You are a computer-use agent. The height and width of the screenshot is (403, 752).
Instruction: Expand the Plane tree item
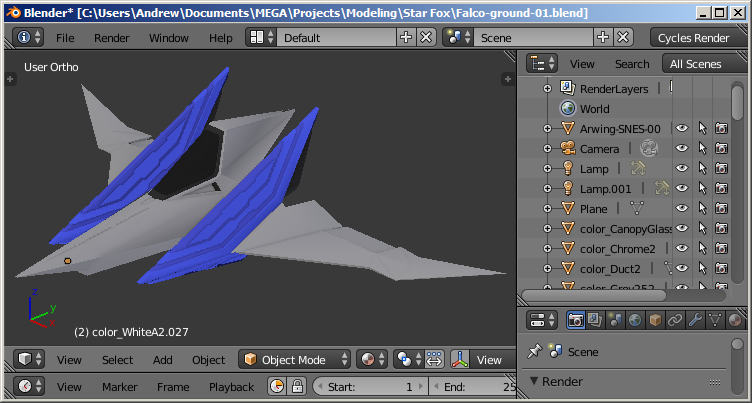547,209
